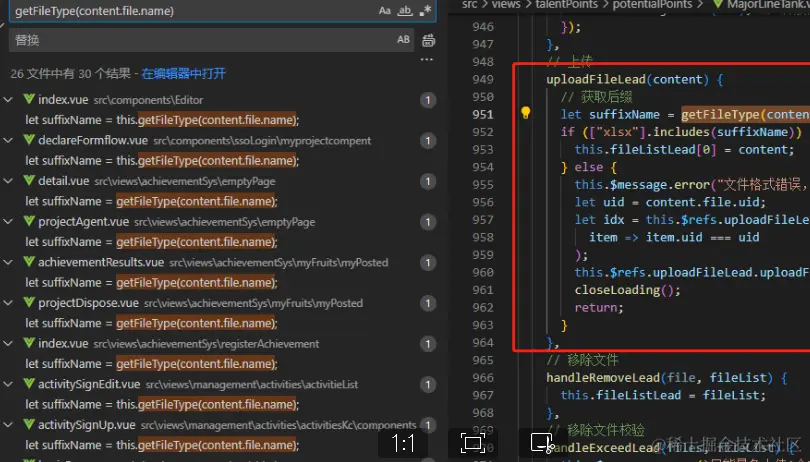Click Vue icon beside declareFormflow.vue
Screen dimensions: 810x462
tap(29, 140)
